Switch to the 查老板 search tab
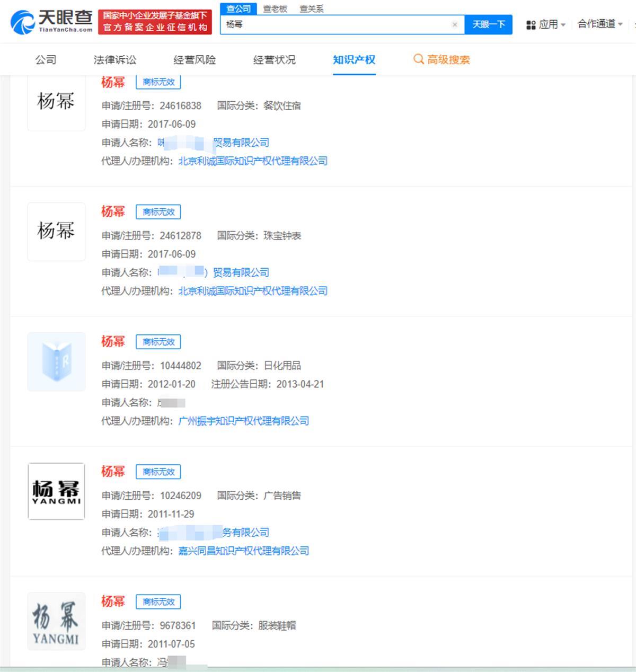The width and height of the screenshot is (636, 672). [275, 8]
